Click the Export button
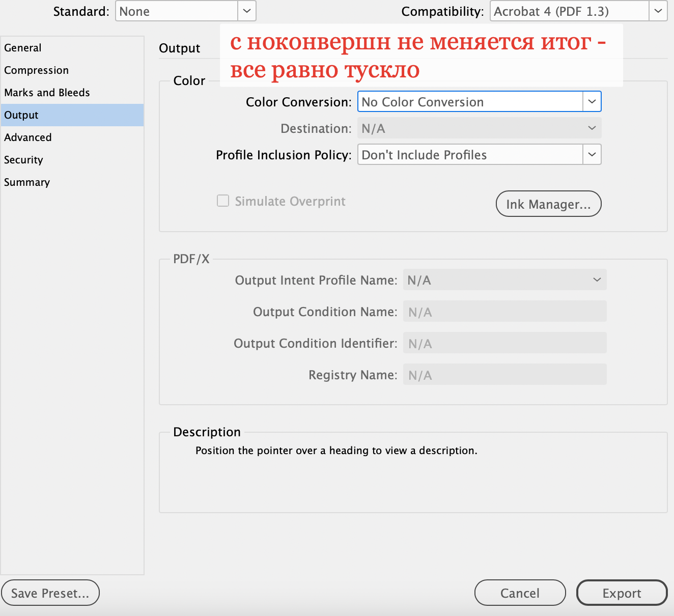 [622, 593]
